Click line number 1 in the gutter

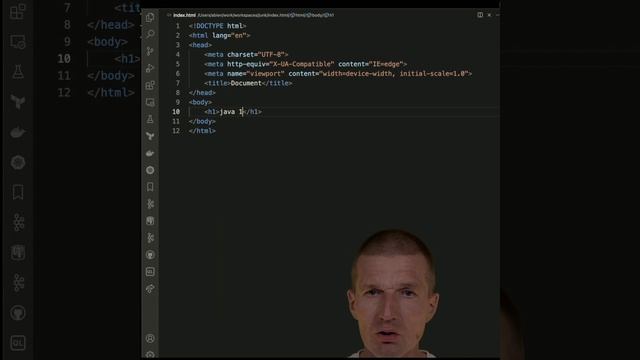click(x=178, y=26)
